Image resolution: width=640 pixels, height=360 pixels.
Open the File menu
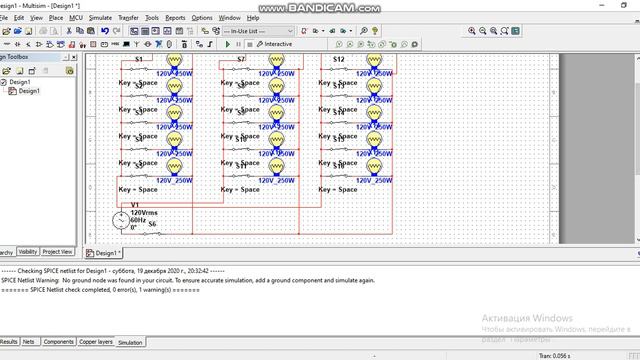4,18
